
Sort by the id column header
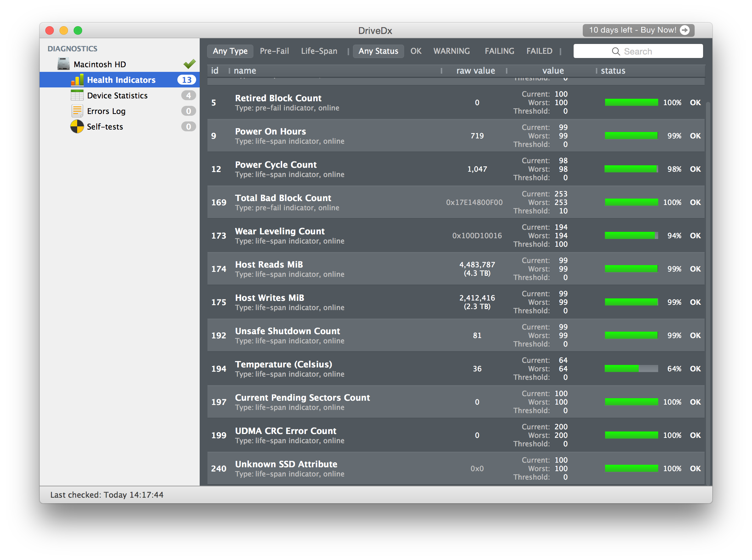click(x=215, y=71)
